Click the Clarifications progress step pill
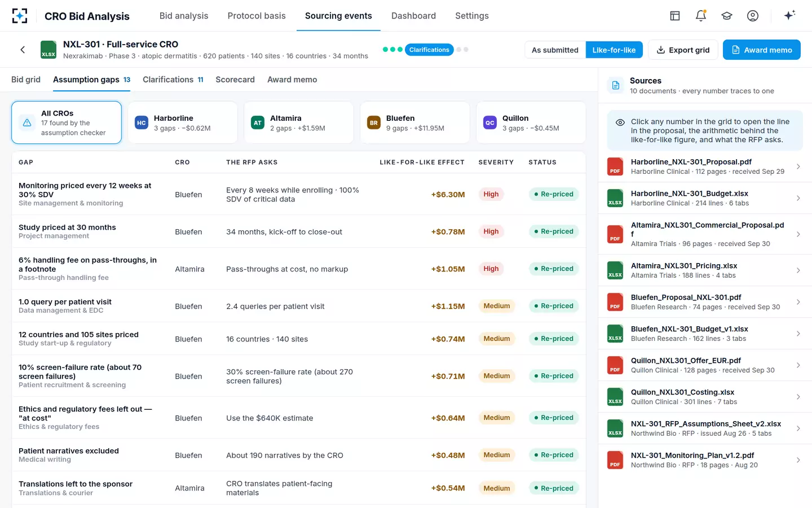 point(429,50)
